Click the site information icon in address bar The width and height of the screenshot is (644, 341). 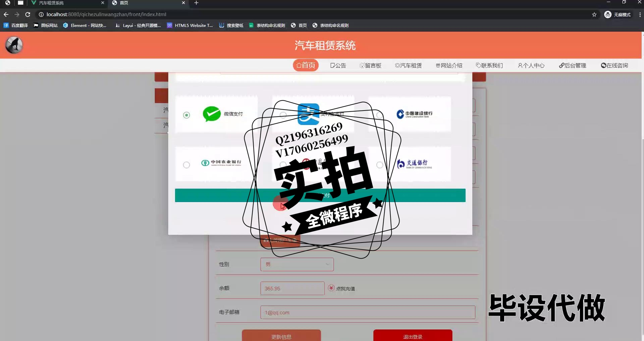(41, 14)
